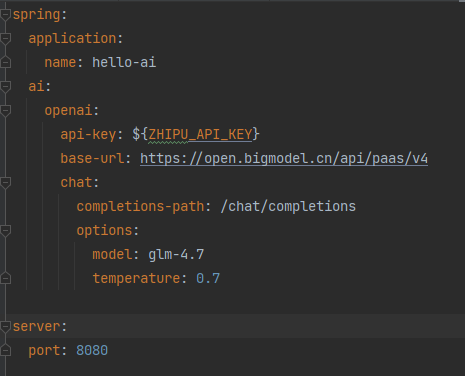465x376 pixels.
Task: Fold the server section gutter marker
Action: click(x=5, y=326)
